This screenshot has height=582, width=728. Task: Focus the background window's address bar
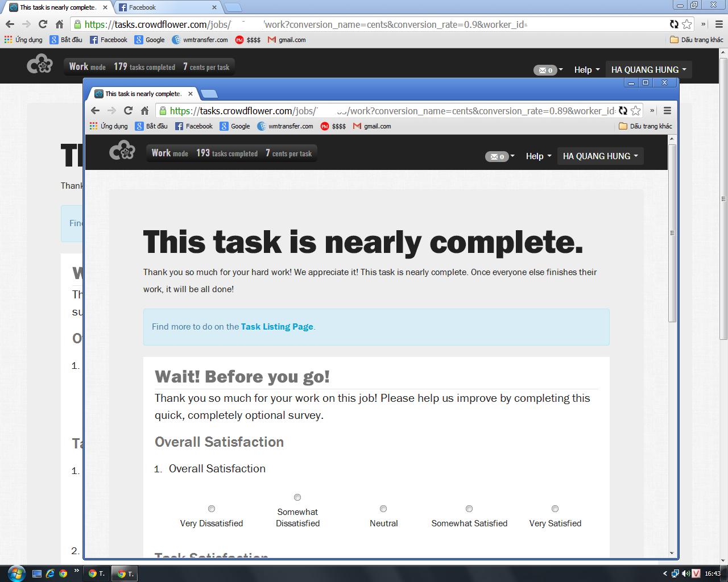pyautogui.click(x=374, y=24)
